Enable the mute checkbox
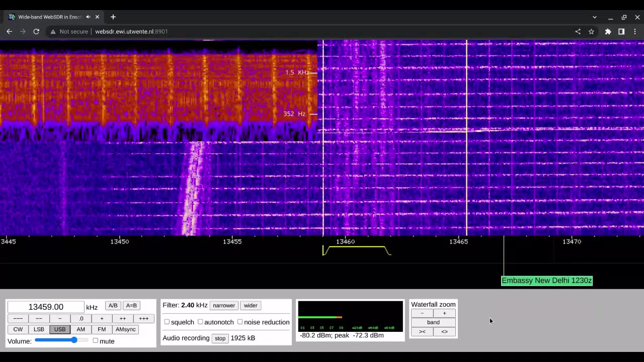Image resolution: width=644 pixels, height=362 pixels. [x=95, y=340]
